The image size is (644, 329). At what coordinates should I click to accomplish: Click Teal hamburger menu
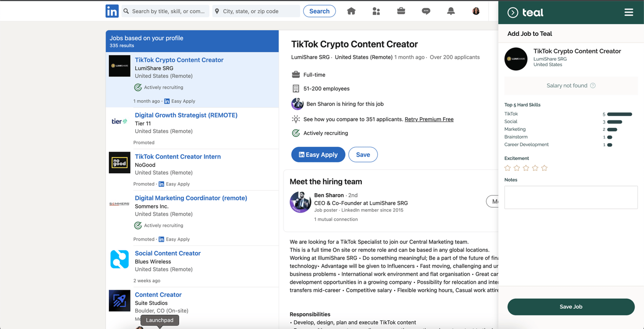pyautogui.click(x=629, y=12)
